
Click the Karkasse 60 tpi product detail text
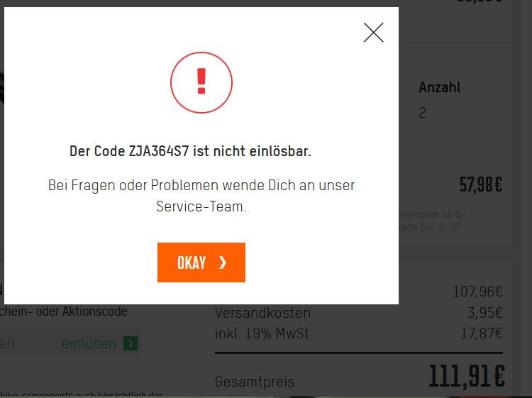pyautogui.click(x=433, y=214)
